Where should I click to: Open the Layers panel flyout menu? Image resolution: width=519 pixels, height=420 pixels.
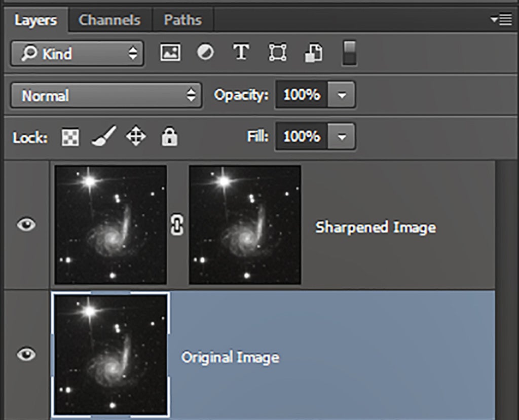coord(501,19)
